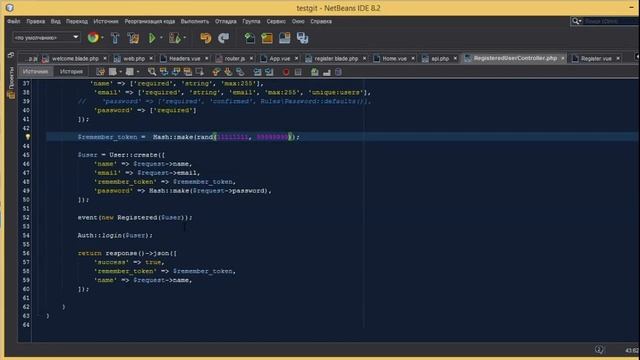Click the Find Next Occurrence icon

pyautogui.click(x=176, y=72)
